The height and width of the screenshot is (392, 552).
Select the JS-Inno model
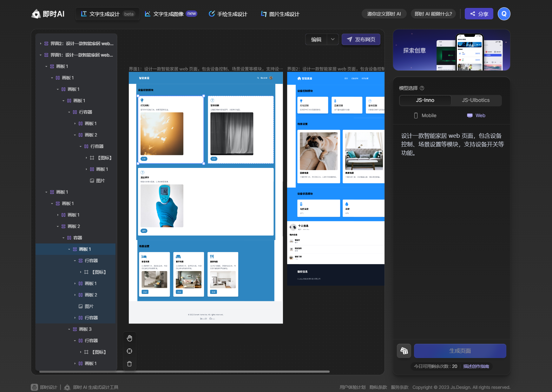[x=425, y=100]
